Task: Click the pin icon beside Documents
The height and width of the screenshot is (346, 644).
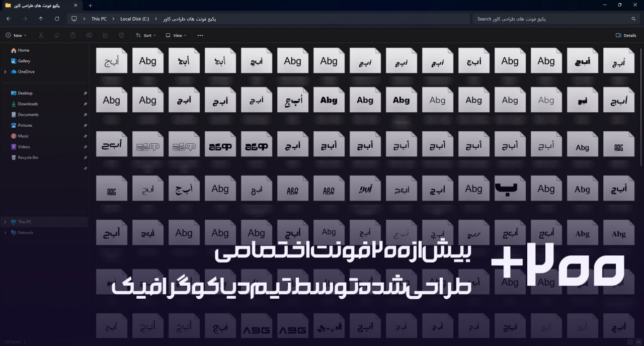Action: (x=85, y=115)
